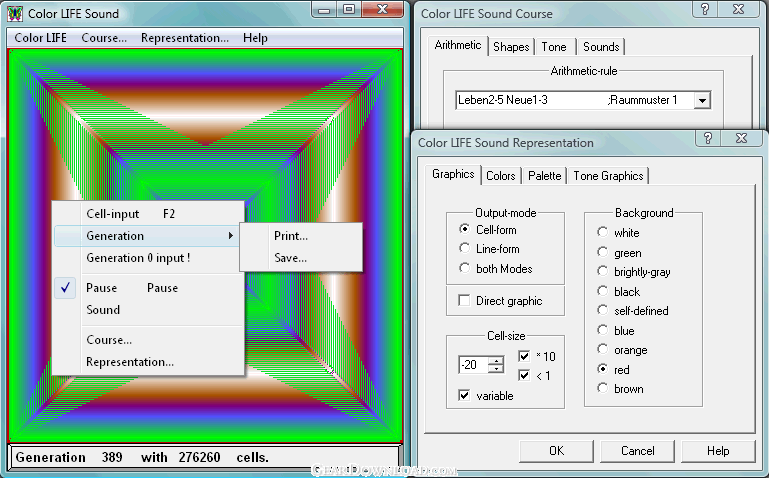The height and width of the screenshot is (478, 769).
Task: Click the Help button in Representation dialog
Action: pos(718,451)
